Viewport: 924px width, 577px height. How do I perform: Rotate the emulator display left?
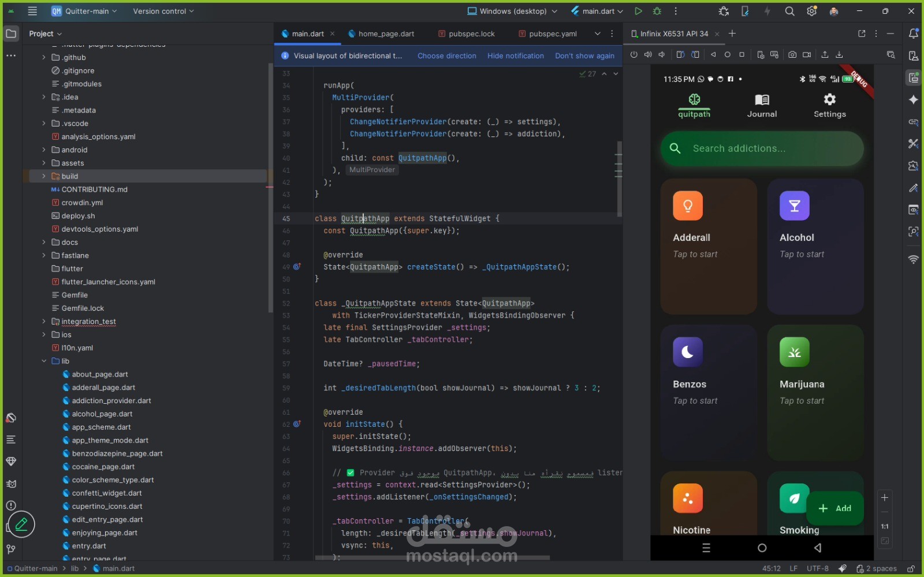pos(681,55)
